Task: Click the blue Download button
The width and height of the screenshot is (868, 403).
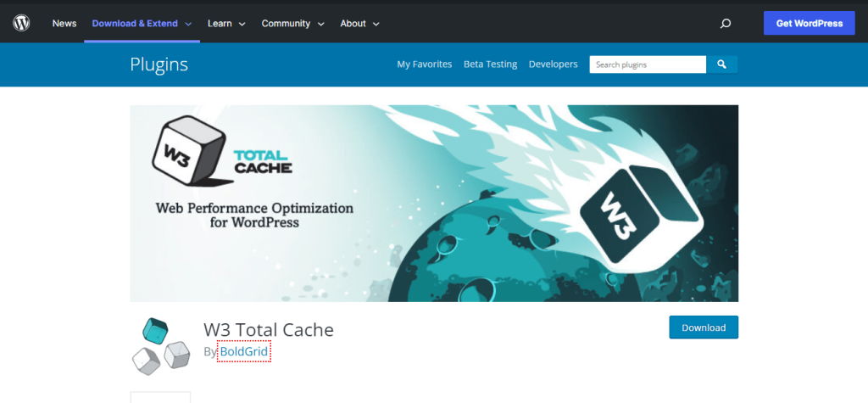Action: [704, 327]
